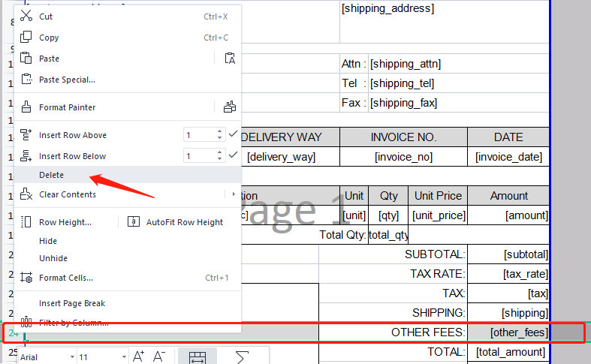Confirm Insert Row Above with its checkmark
The height and width of the screenshot is (364, 591).
(233, 134)
